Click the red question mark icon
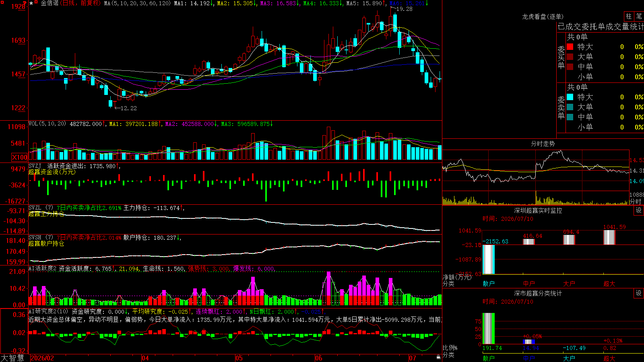 click(25, 3)
